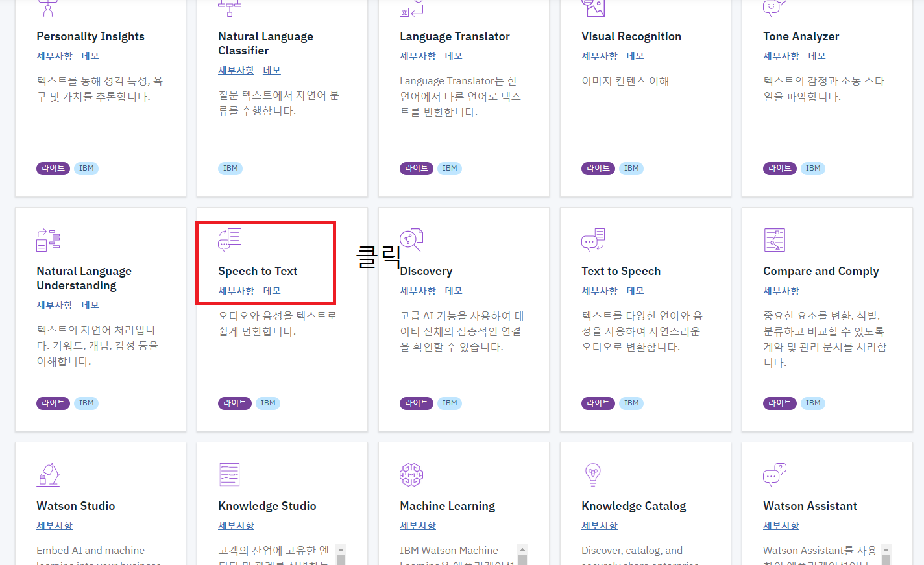The height and width of the screenshot is (565, 924).
Task: Open 세부사항 link for Language Translator
Action: click(x=418, y=56)
